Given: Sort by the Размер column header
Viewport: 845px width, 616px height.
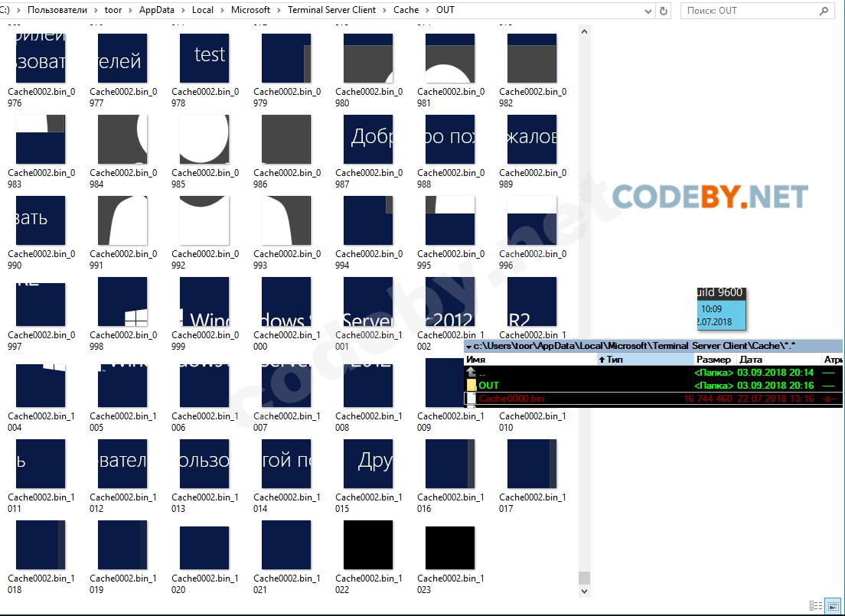Looking at the screenshot, I should [x=715, y=359].
